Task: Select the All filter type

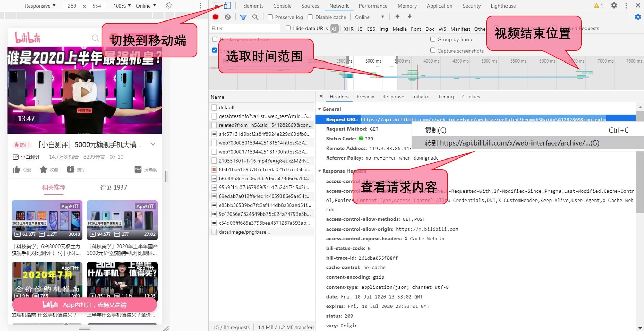Action: pyautogui.click(x=334, y=29)
